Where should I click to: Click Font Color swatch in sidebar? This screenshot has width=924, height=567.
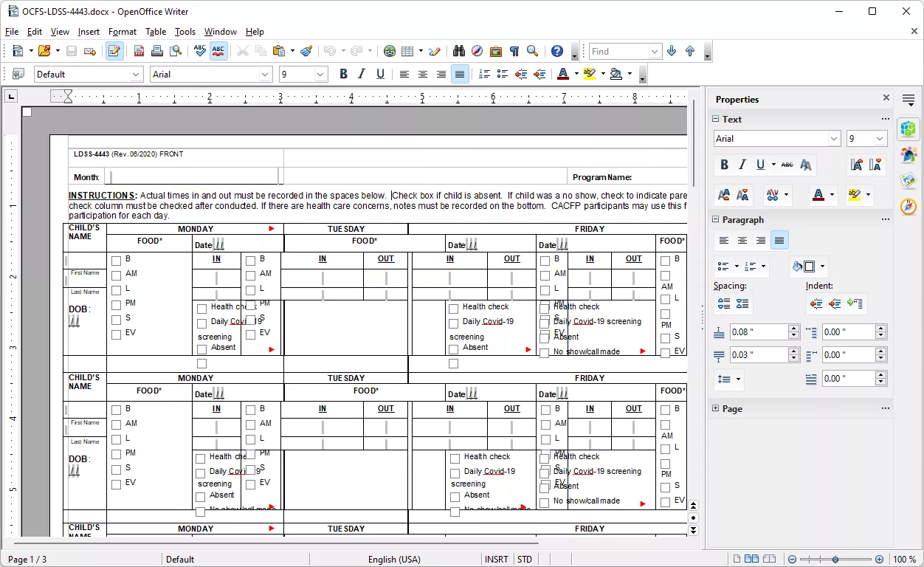pos(818,195)
